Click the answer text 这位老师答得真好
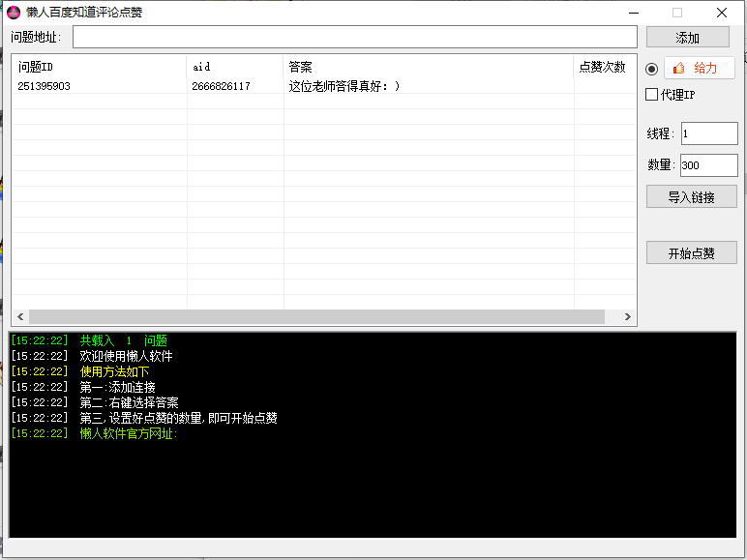The height and width of the screenshot is (560, 747). point(344,86)
